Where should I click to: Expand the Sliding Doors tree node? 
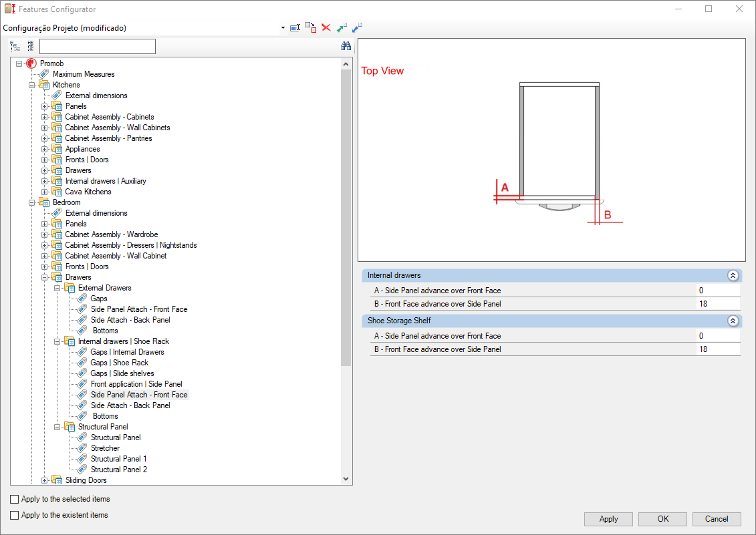(45, 480)
